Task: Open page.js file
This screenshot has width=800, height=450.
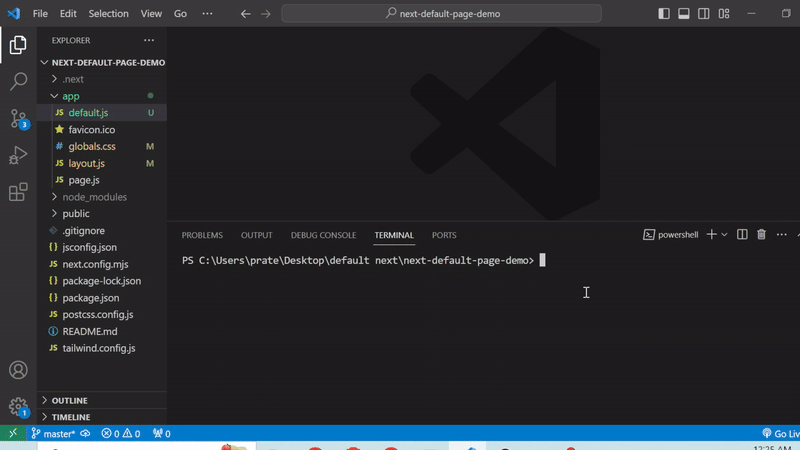Action: [x=102, y=180]
